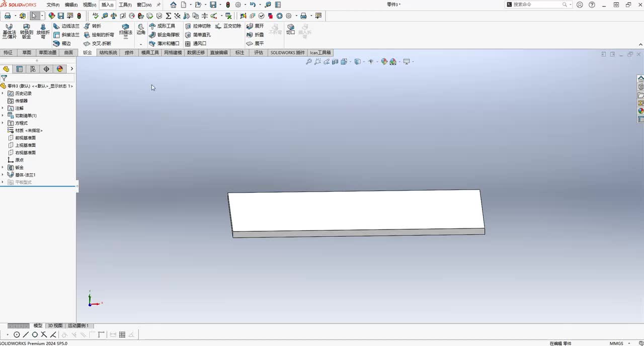Click the Save icon in top toolbar
This screenshot has width=644, height=346.
tap(213, 5)
